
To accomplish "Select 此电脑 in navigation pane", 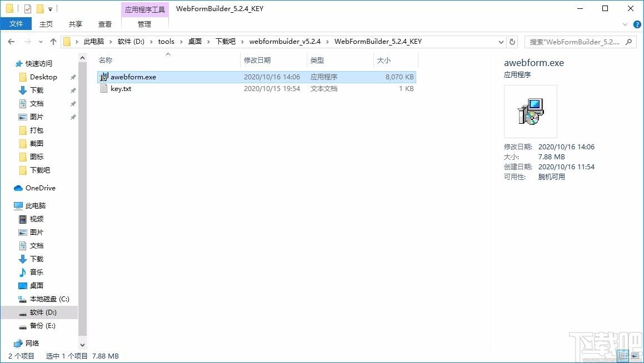I will coord(36,205).
